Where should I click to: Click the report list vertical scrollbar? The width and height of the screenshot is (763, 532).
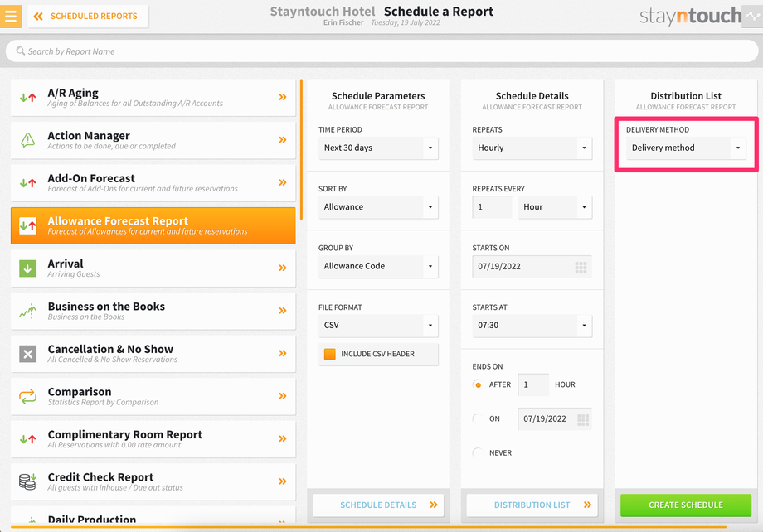[302, 149]
